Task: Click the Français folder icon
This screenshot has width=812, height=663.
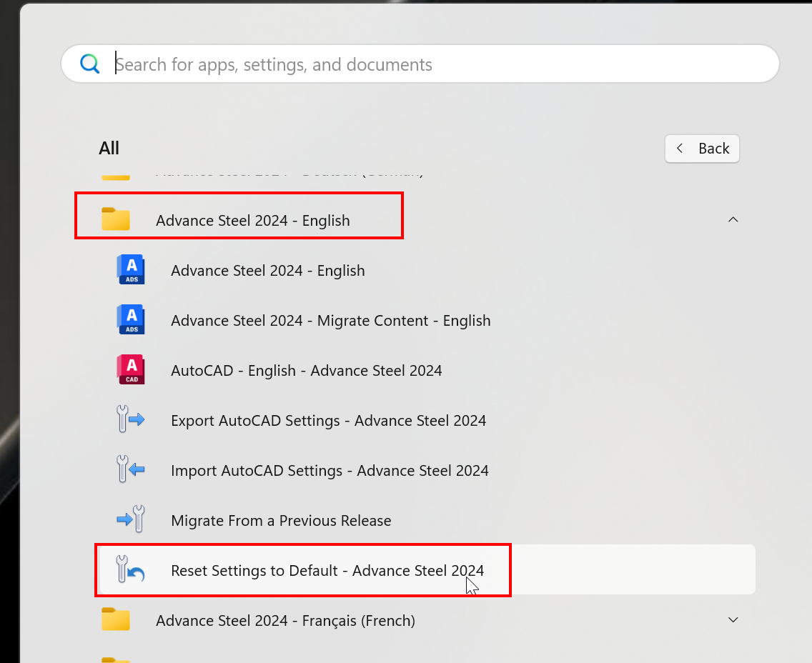Action: pyautogui.click(x=116, y=620)
